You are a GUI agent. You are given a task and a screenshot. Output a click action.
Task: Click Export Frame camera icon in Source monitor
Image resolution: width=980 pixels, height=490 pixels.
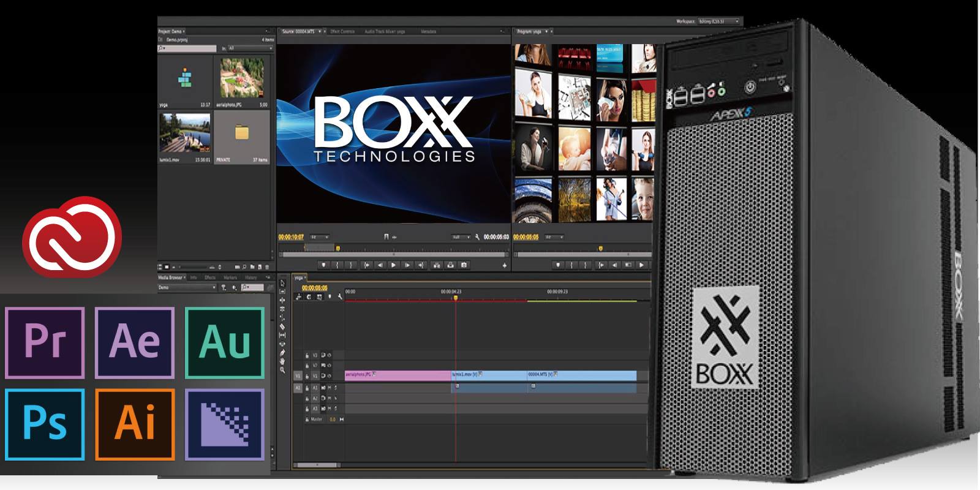[x=464, y=265]
